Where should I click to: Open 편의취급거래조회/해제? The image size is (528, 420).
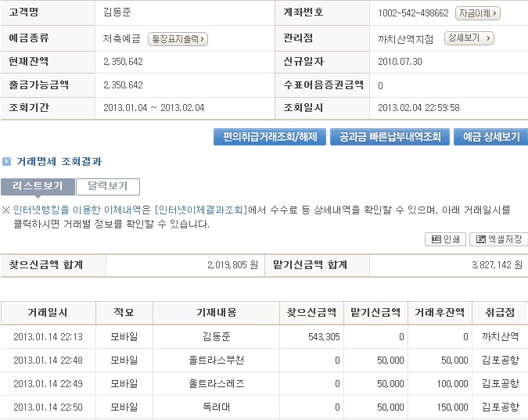[x=270, y=137]
